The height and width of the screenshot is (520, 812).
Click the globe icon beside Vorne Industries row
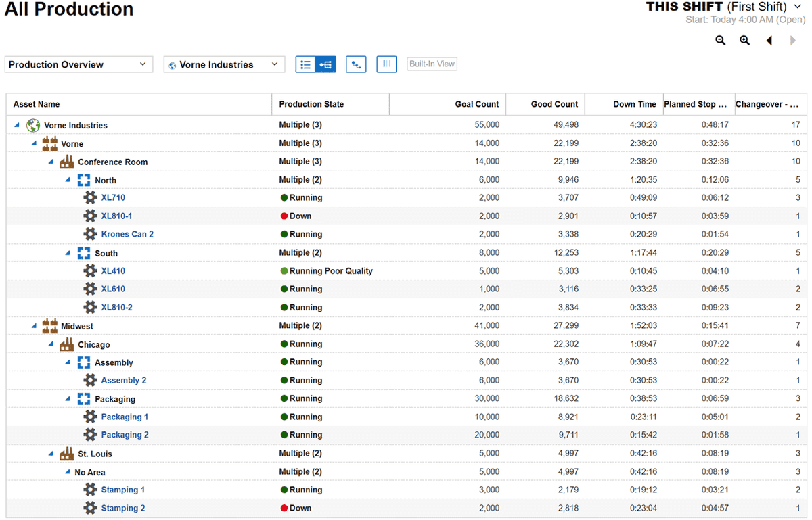33,125
